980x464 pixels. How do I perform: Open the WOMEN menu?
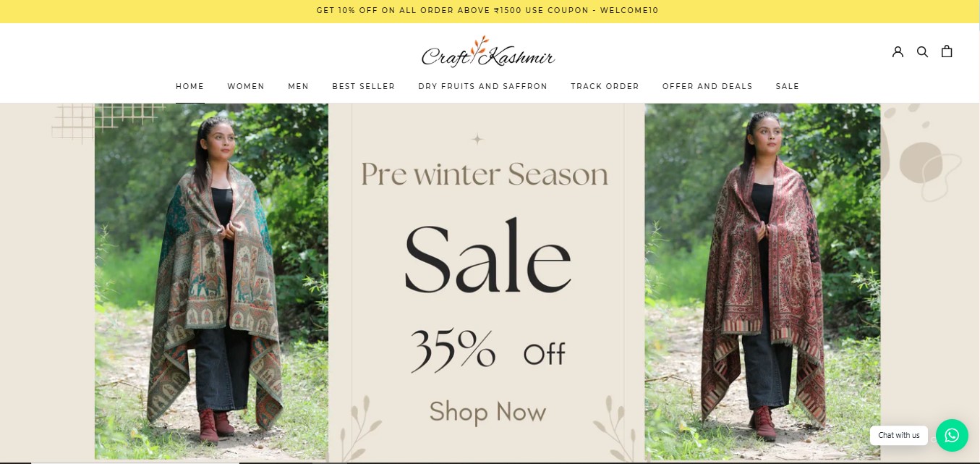coord(246,86)
